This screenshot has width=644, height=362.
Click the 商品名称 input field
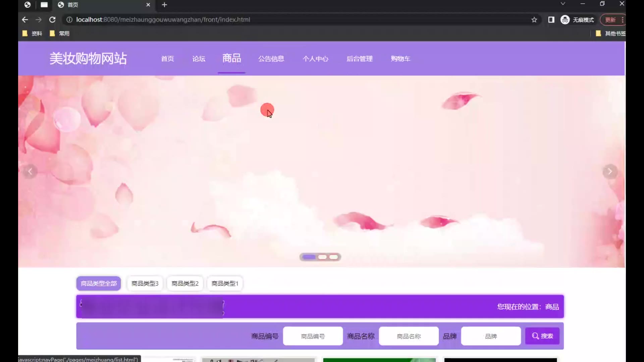tap(409, 336)
